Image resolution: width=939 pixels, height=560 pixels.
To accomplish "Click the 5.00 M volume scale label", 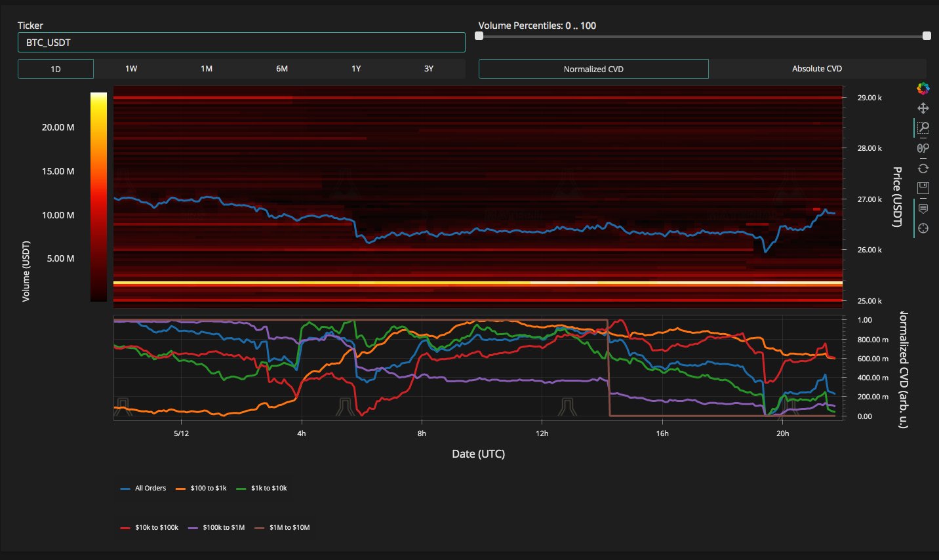I will [x=61, y=258].
